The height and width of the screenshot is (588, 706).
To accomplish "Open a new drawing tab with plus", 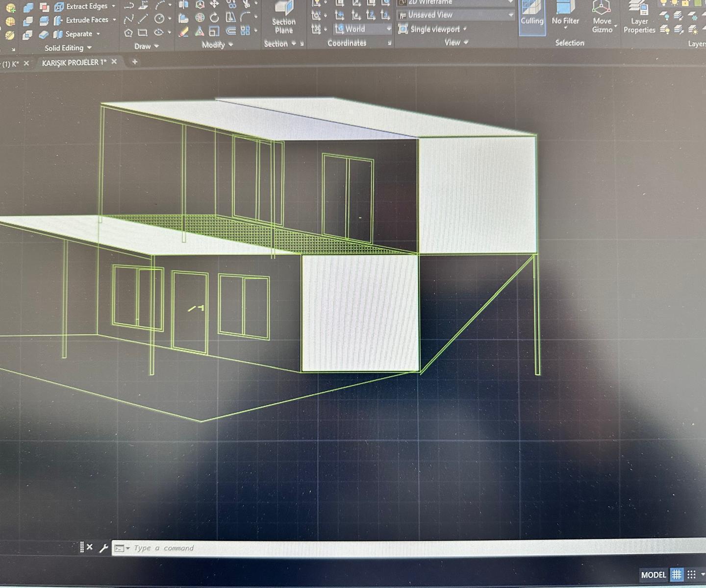I will [135, 62].
